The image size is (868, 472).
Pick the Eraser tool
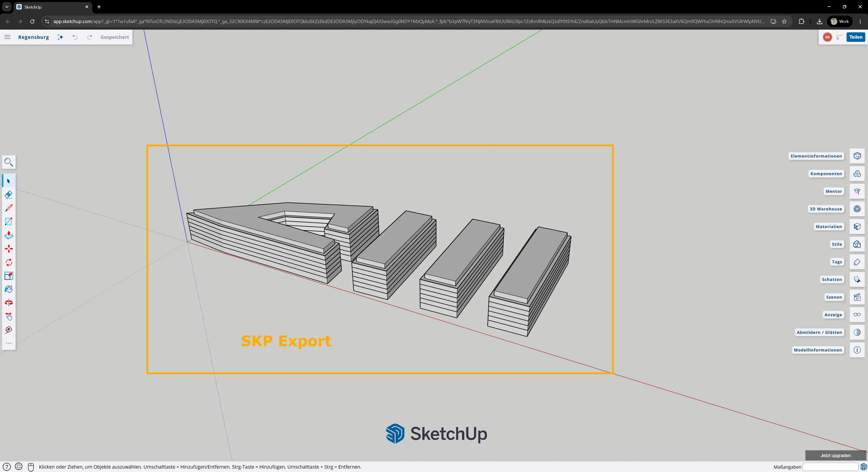coord(9,194)
